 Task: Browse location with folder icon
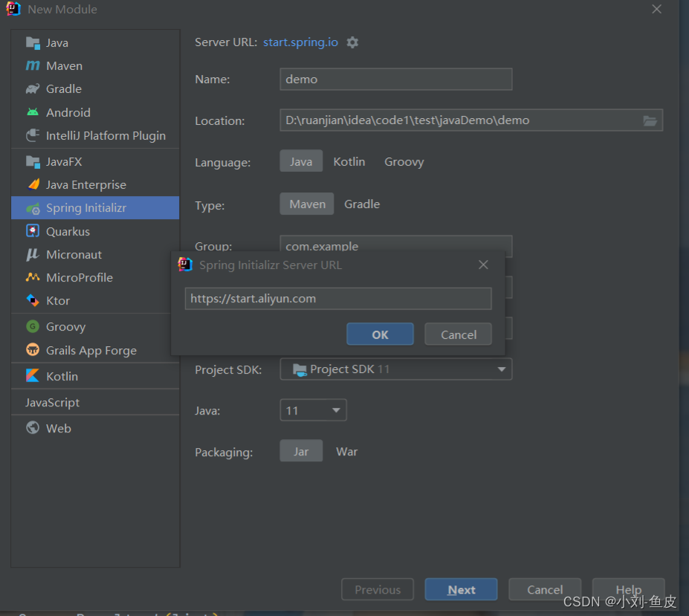point(650,121)
